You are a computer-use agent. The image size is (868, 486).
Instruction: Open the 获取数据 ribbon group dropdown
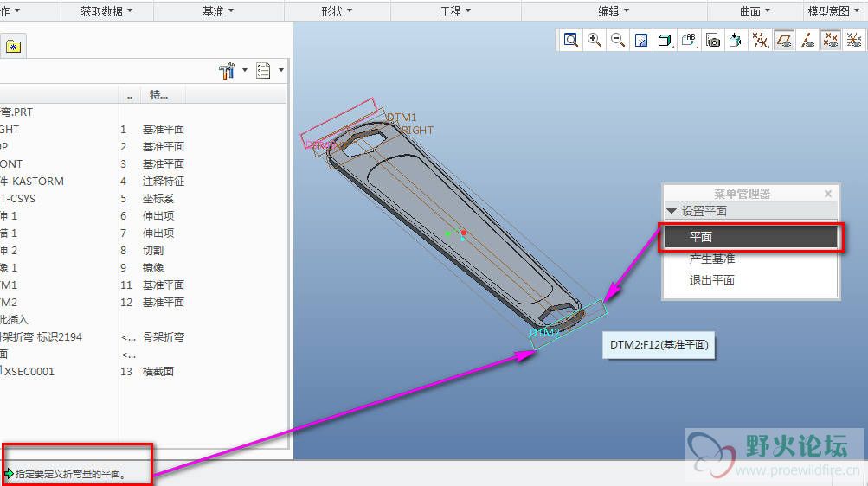pyautogui.click(x=106, y=10)
